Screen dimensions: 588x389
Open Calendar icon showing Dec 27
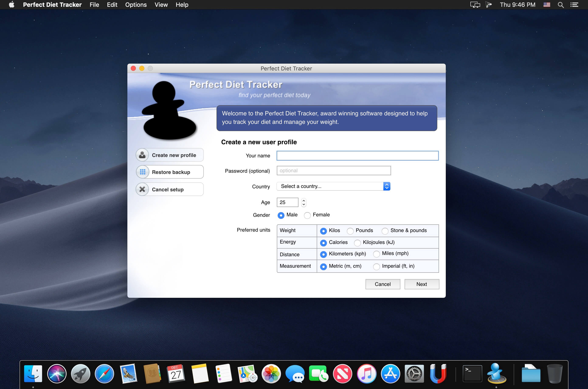click(x=176, y=374)
